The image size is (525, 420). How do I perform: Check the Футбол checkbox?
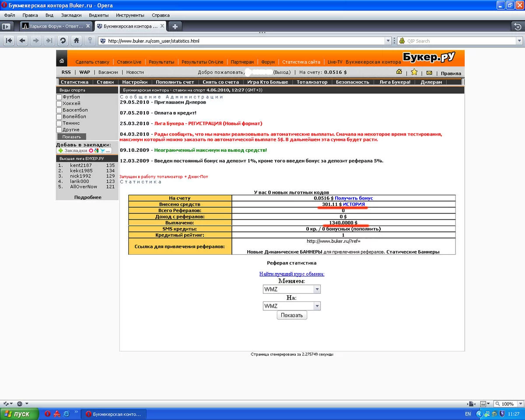59,97
